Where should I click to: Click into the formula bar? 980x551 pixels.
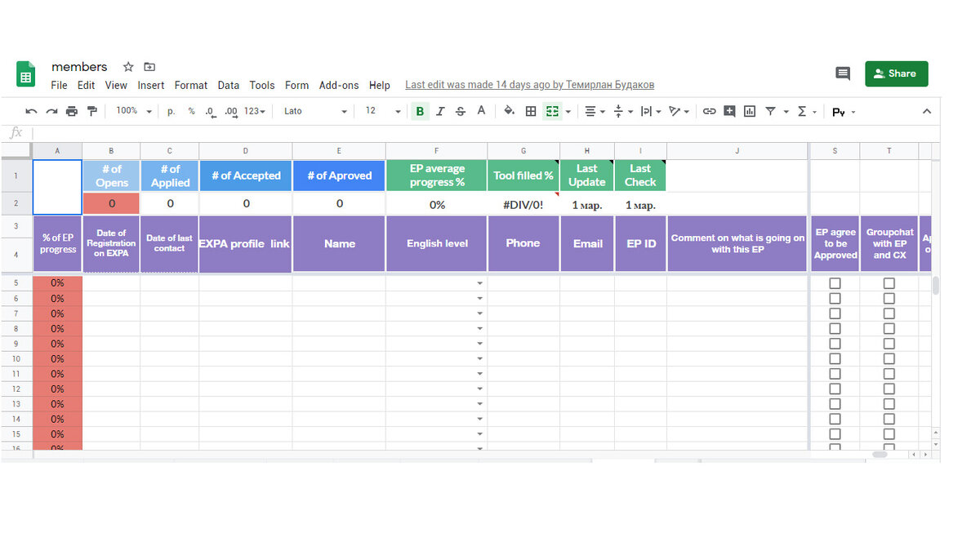(x=486, y=133)
